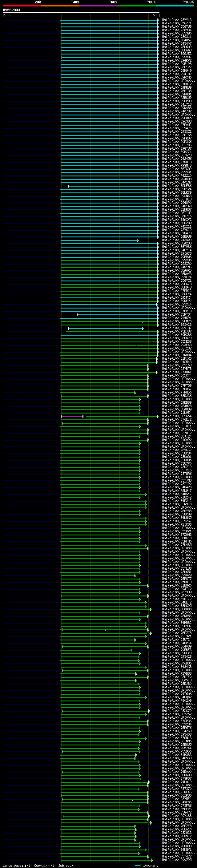Select the UniRef100_Q4U5S3 label
This screenshot has height=868, width=197.
pyautogui.click(x=176, y=758)
